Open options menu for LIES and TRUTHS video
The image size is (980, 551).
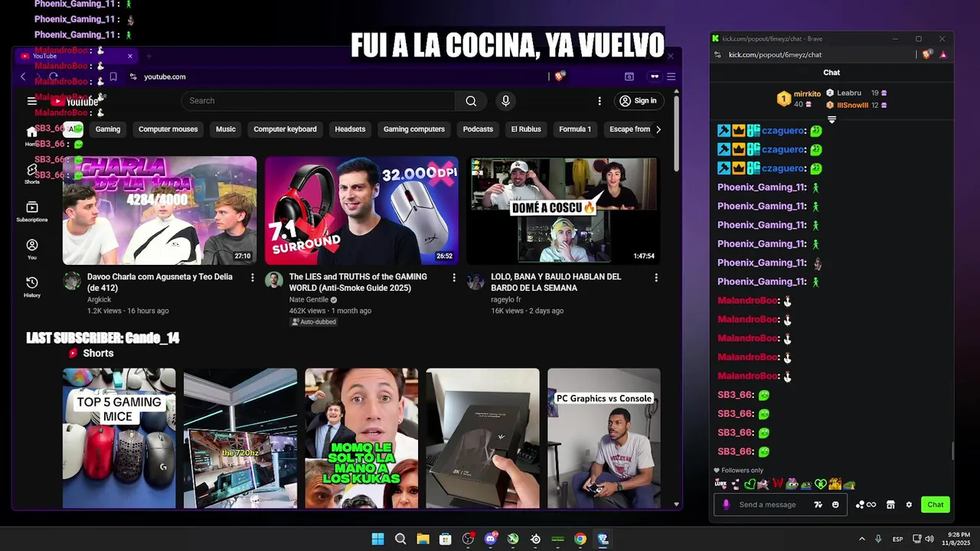point(454,278)
